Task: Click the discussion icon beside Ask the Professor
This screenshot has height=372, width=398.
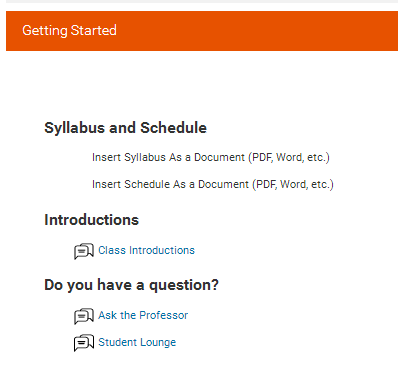Action: (84, 316)
